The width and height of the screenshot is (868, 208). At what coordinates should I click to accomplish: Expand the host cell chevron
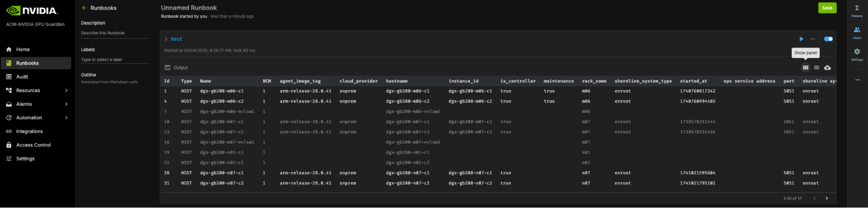tap(166, 39)
